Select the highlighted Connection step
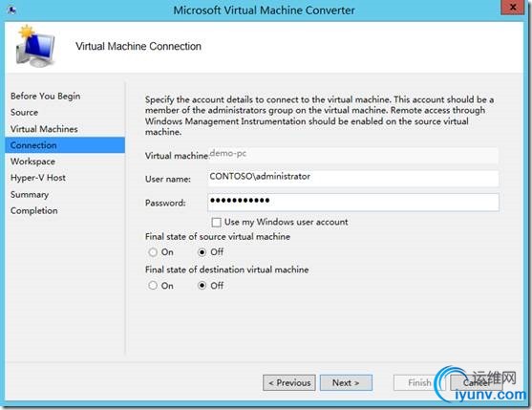This screenshot has width=532, height=410. coord(65,145)
